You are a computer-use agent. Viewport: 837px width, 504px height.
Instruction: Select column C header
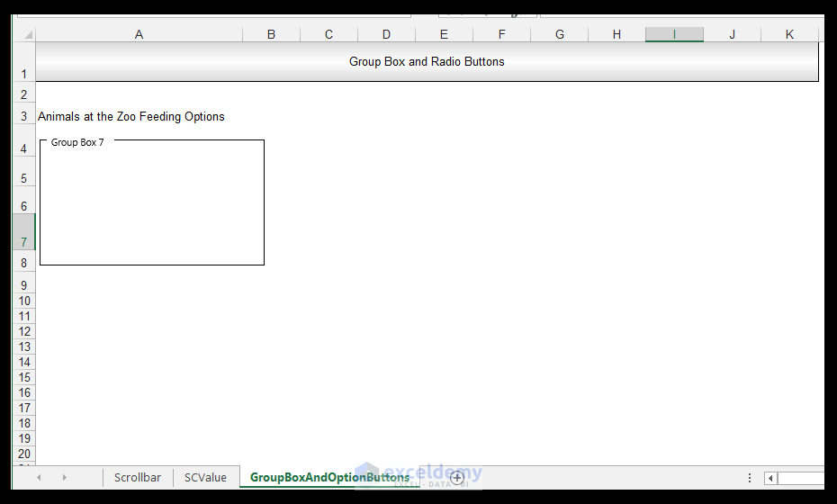point(328,35)
